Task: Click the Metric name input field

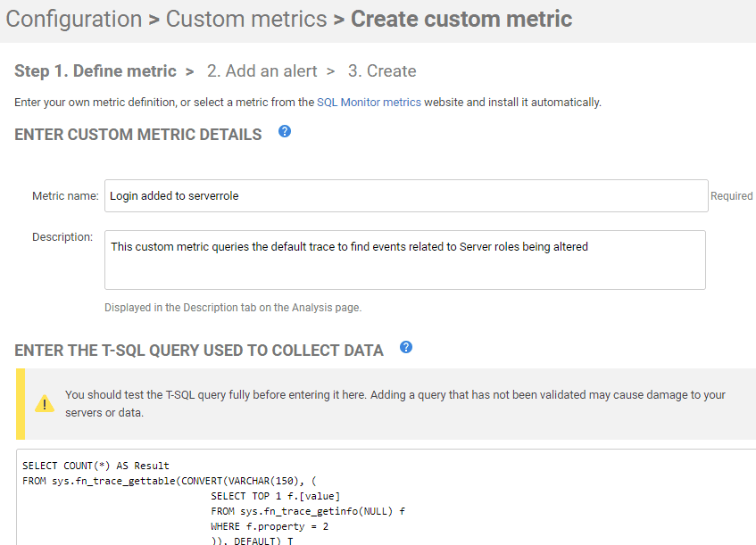Action: [x=406, y=195]
